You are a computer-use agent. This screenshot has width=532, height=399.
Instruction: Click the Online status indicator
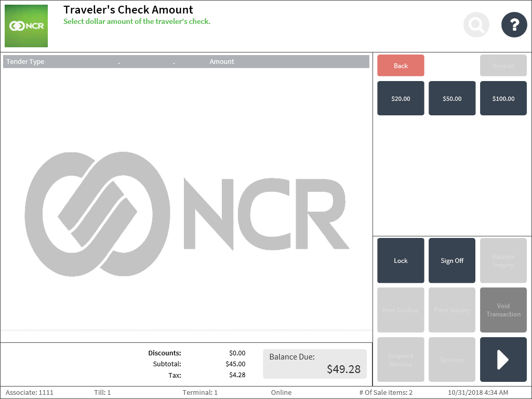[281, 393]
